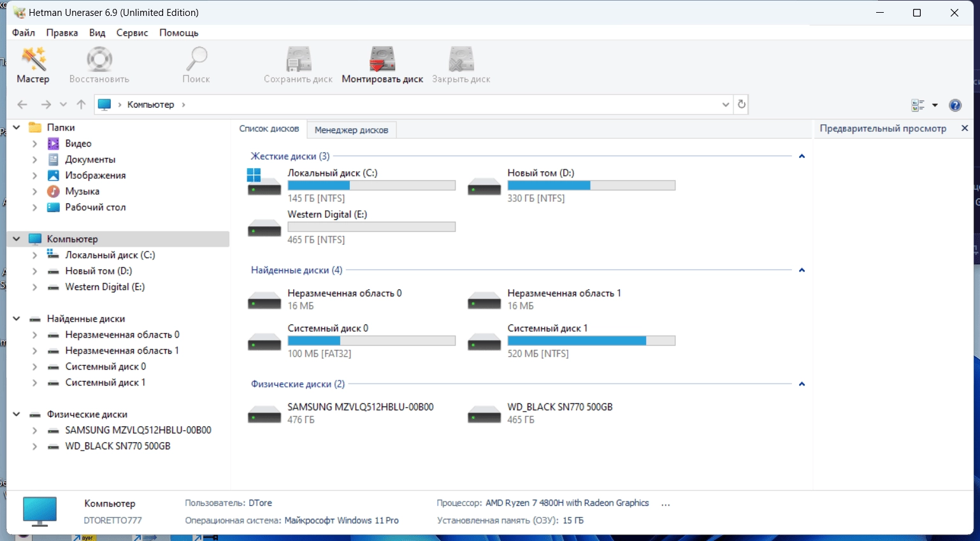Image resolution: width=980 pixels, height=541 pixels.
Task: Expand Новый том (D:) in tree
Action: pyautogui.click(x=34, y=271)
